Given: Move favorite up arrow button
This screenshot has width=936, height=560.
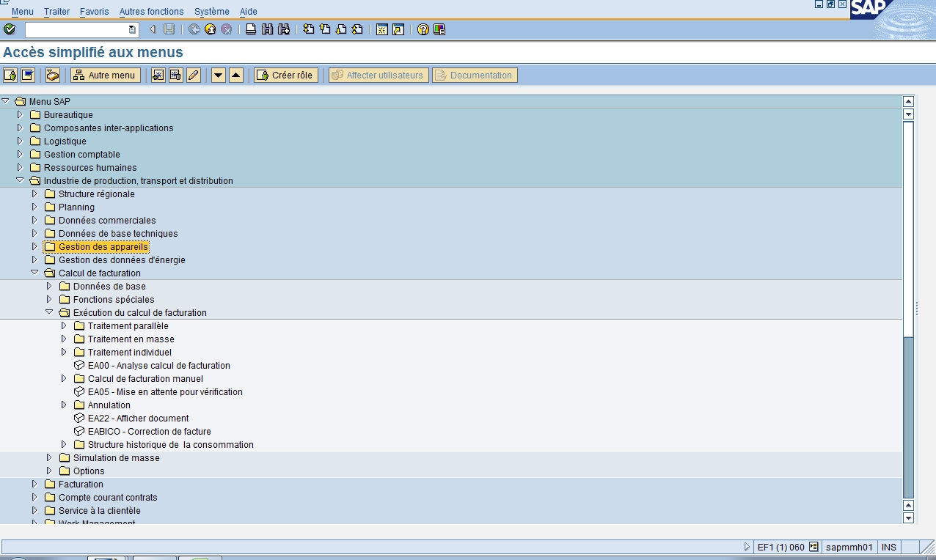Looking at the screenshot, I should (x=236, y=75).
